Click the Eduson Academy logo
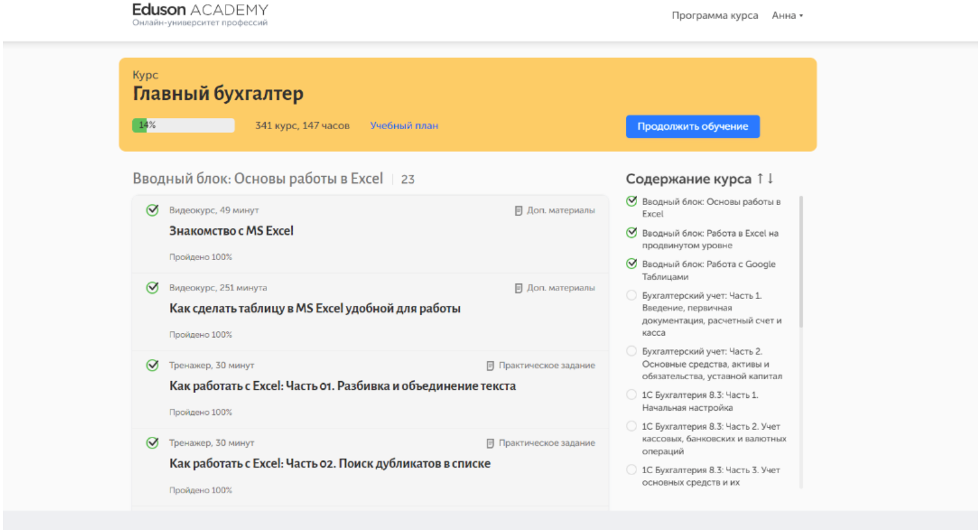The width and height of the screenshot is (980, 530). [x=200, y=14]
